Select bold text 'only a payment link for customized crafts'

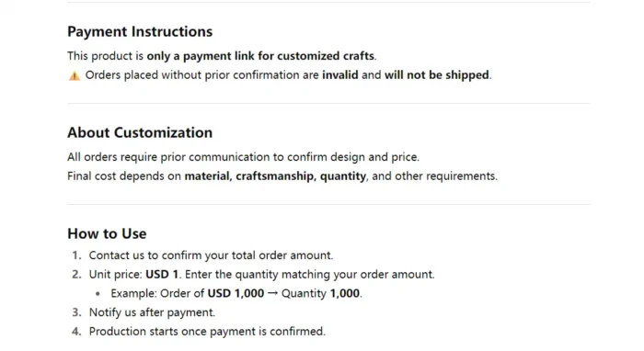(260, 56)
